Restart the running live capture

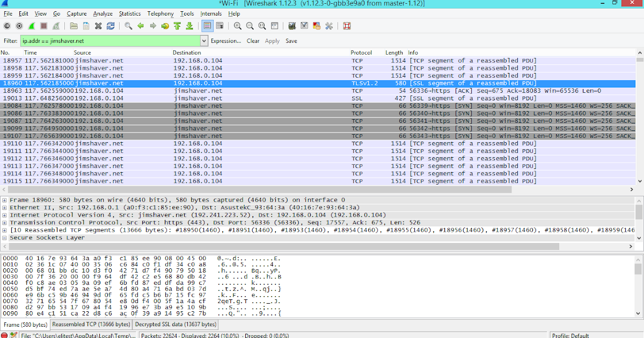[56, 26]
